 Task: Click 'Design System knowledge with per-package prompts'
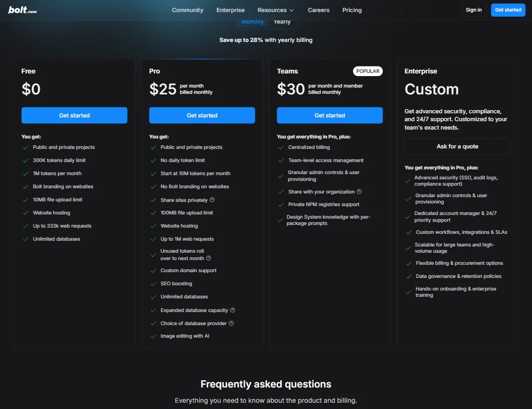tap(328, 220)
